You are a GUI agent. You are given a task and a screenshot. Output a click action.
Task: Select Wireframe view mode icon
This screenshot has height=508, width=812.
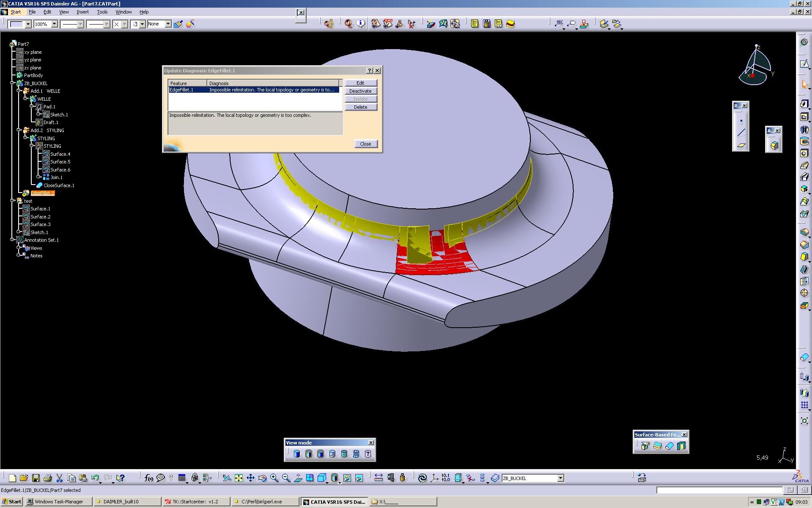pos(356,454)
